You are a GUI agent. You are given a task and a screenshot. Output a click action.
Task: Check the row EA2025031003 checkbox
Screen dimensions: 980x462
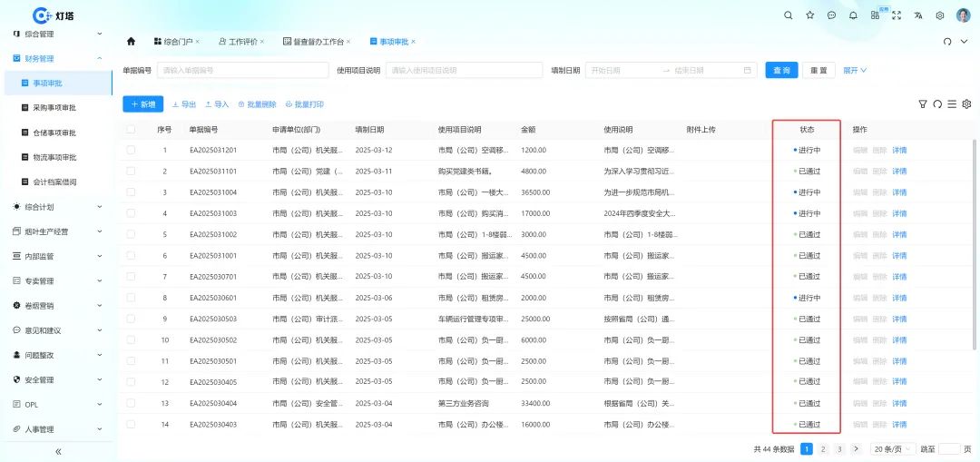pos(131,213)
